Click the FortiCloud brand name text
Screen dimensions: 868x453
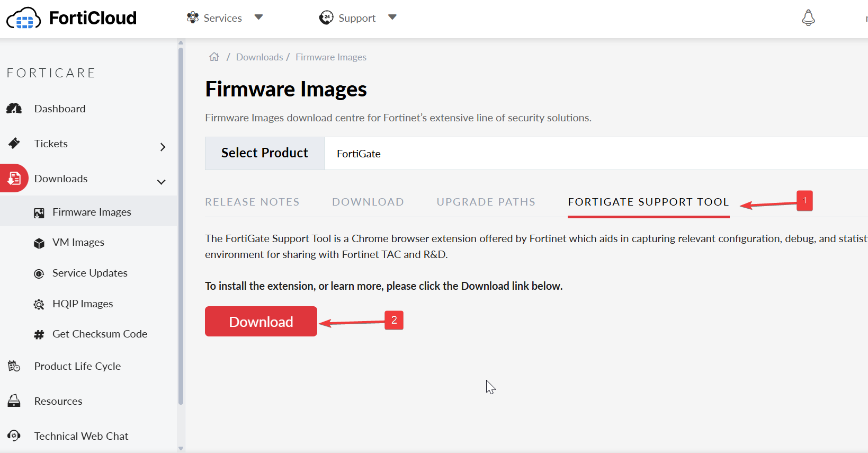tap(93, 18)
